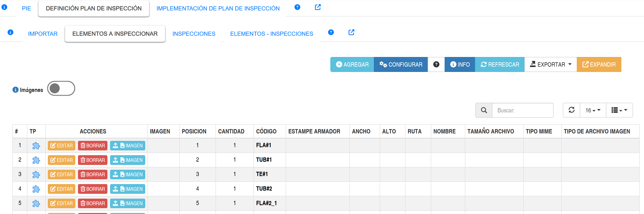Toggle the Imágenes switch
Image resolution: width=644 pixels, height=214 pixels.
point(61,89)
